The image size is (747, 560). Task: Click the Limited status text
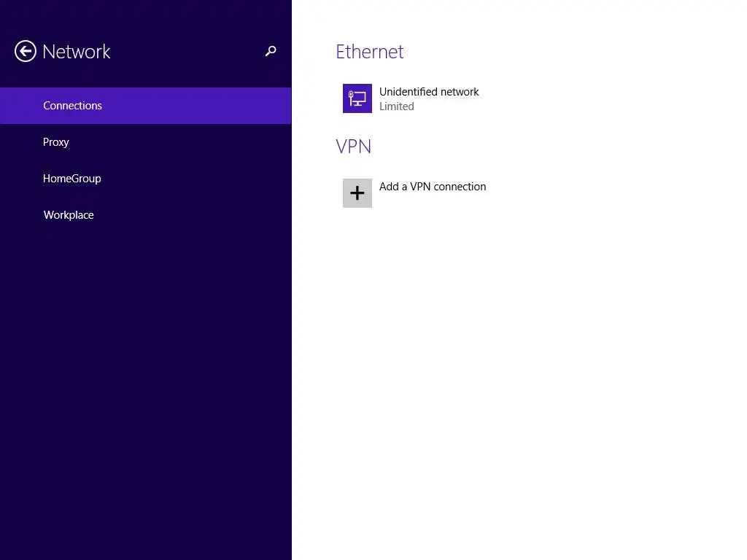(x=397, y=106)
